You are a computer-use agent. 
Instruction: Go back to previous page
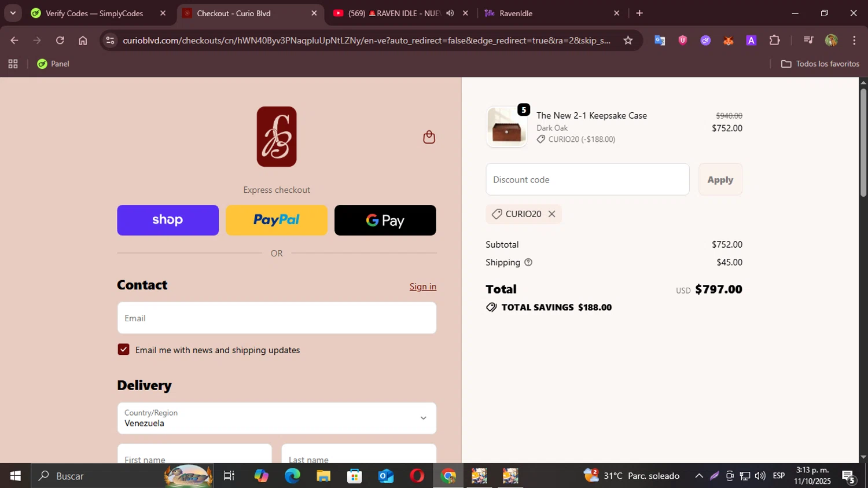(14, 40)
